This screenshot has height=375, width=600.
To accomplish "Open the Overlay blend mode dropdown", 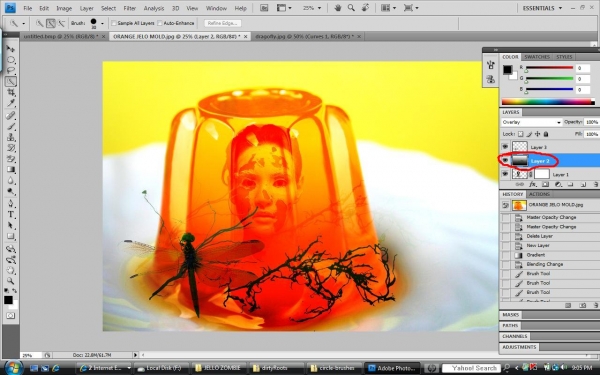I will click(x=531, y=122).
